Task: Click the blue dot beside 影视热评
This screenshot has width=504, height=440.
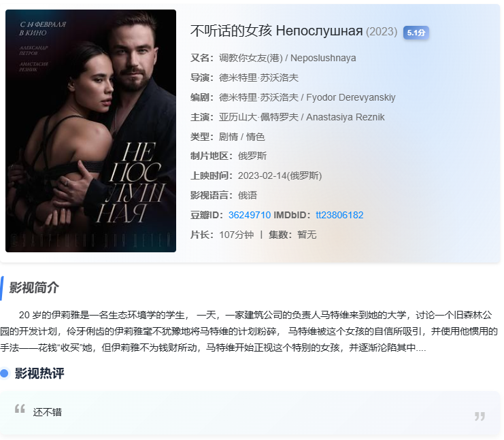Action: (x=4, y=373)
